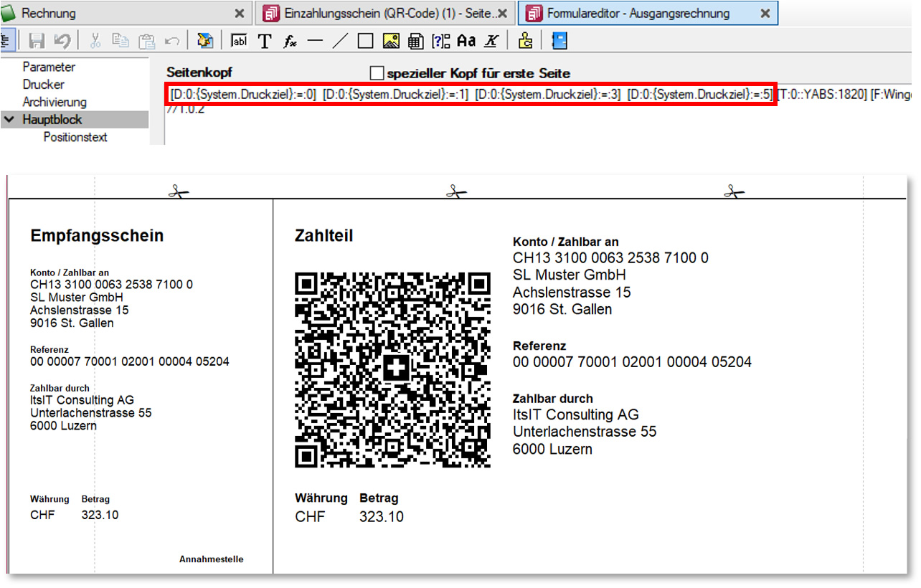Click the IBAN in the Zahlteil section

coord(610,257)
